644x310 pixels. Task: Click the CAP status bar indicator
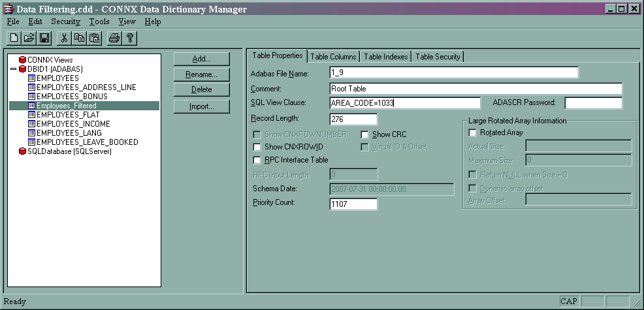pos(569,302)
